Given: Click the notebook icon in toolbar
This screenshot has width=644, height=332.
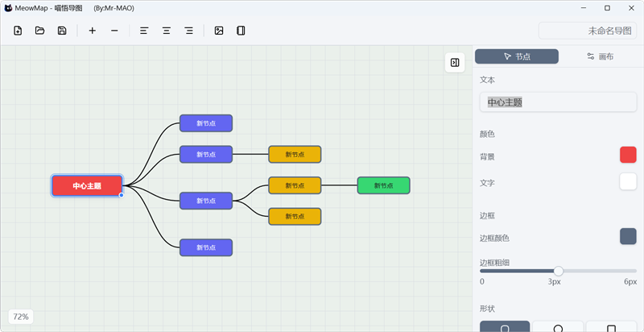Looking at the screenshot, I should tap(241, 31).
